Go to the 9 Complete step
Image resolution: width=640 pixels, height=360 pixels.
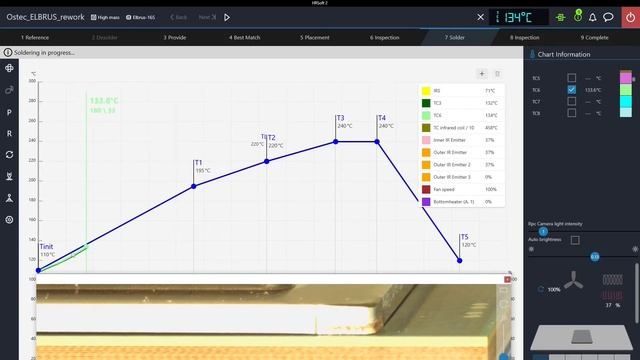[594, 37]
